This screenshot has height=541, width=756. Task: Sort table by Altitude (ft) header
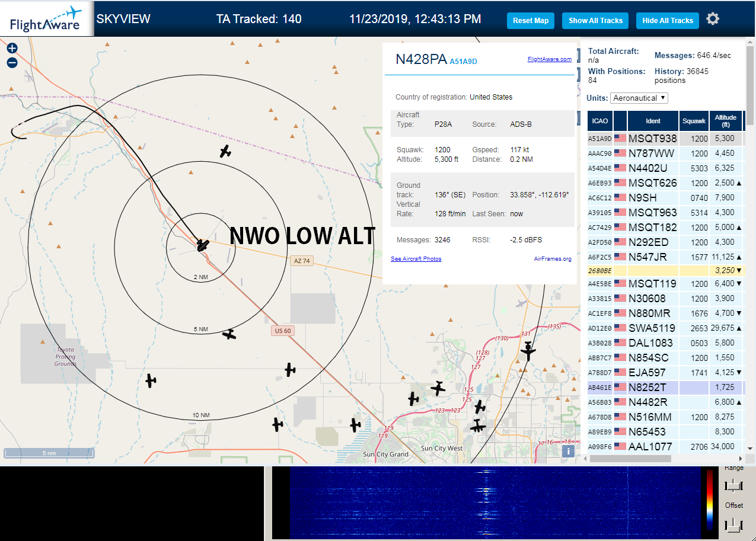(x=726, y=121)
